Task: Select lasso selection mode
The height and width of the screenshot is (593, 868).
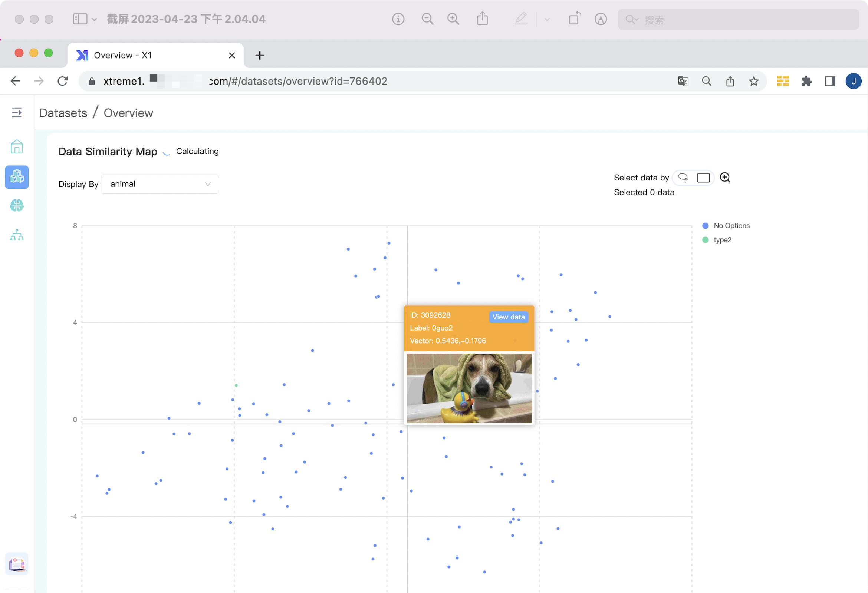Action: pos(683,178)
